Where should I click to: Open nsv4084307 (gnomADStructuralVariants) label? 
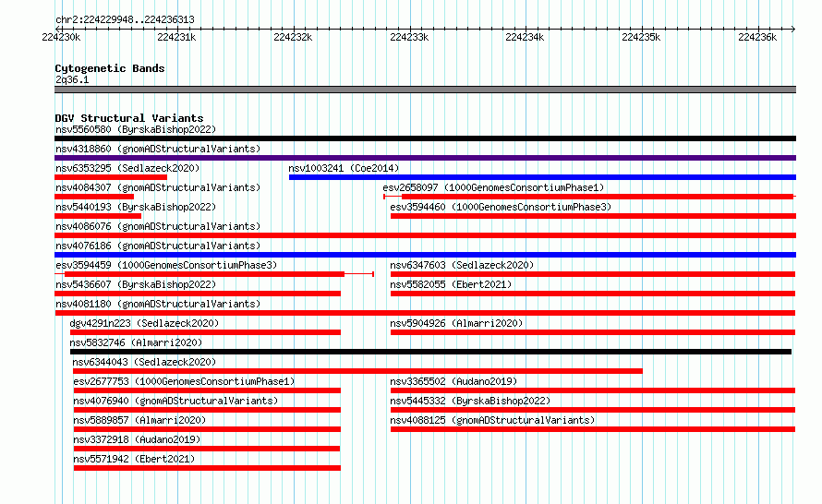[158, 187]
